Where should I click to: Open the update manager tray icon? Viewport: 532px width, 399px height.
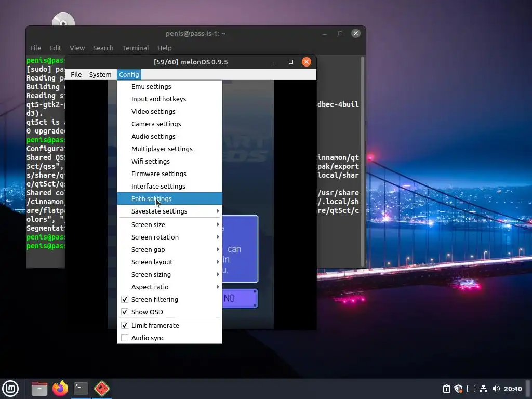(446, 389)
